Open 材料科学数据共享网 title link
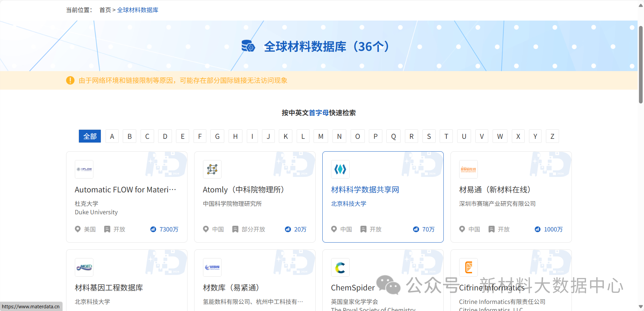 [365, 190]
